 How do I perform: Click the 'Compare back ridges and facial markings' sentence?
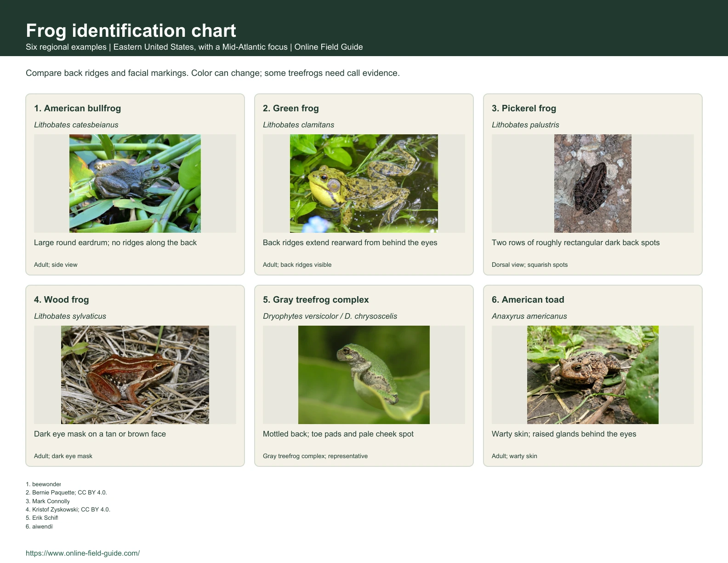[213, 73]
